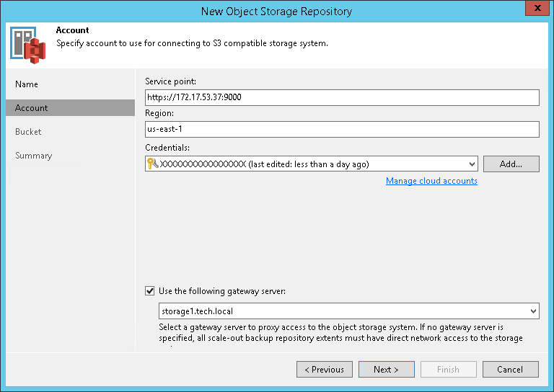Open the gateway server dropdown list

[x=533, y=311]
